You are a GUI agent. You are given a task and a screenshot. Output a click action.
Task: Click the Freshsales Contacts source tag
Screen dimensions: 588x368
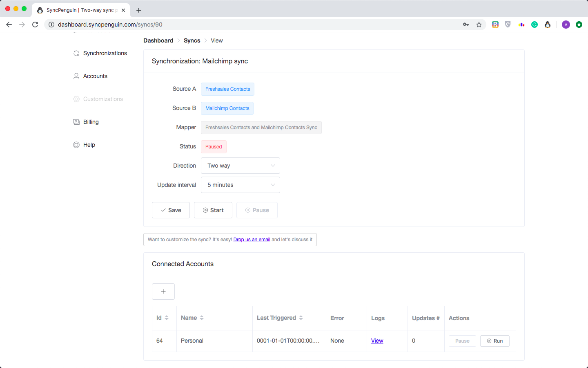(x=227, y=89)
